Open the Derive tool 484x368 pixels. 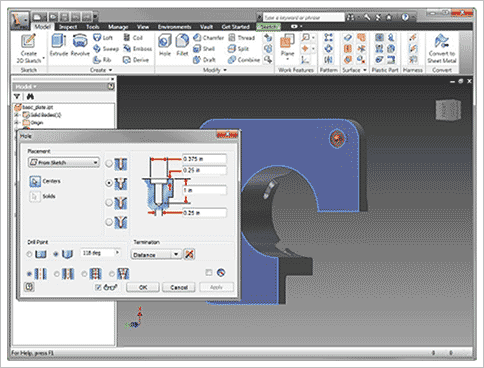click(x=136, y=60)
